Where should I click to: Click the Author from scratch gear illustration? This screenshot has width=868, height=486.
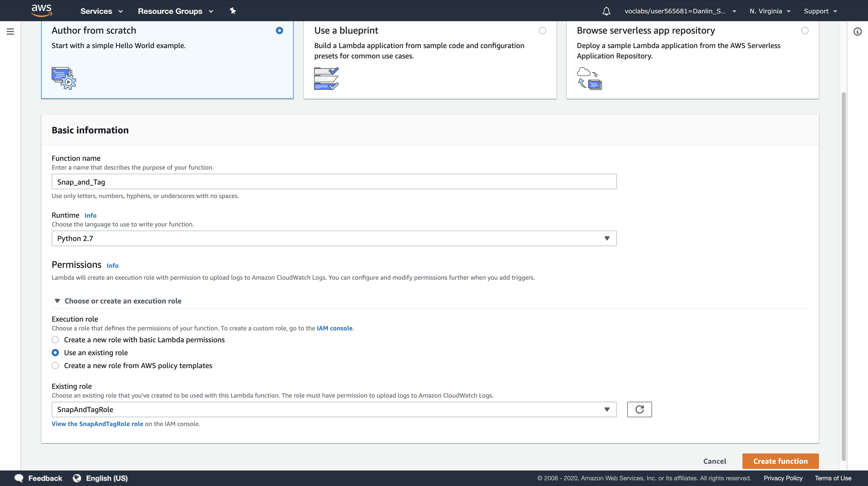(64, 78)
